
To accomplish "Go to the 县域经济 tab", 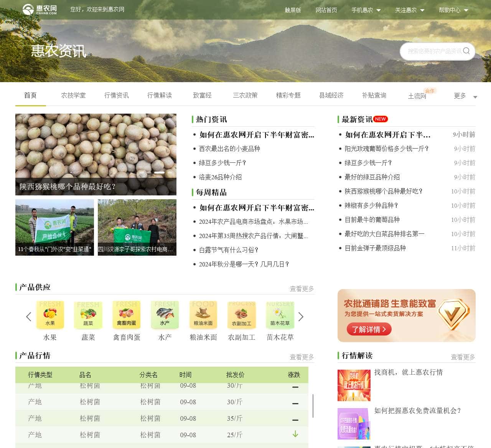I will click(331, 95).
